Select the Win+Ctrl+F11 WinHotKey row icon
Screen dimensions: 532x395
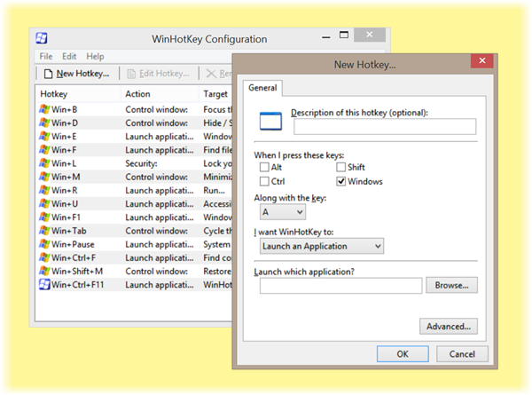[x=45, y=285]
